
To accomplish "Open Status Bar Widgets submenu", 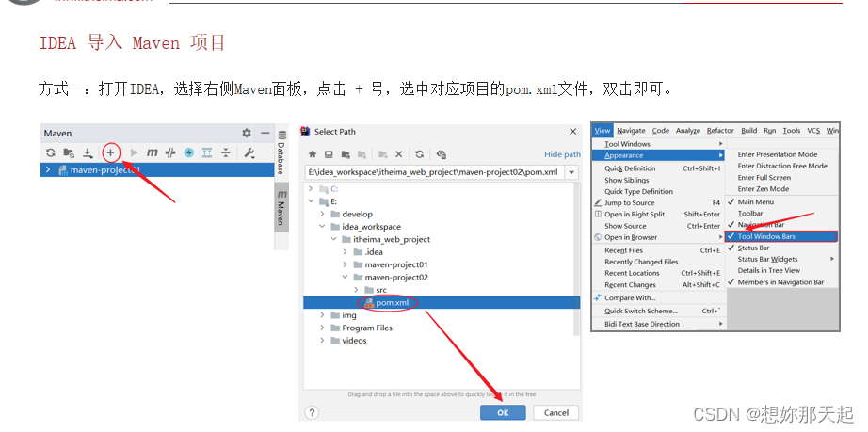I will coord(781,259).
